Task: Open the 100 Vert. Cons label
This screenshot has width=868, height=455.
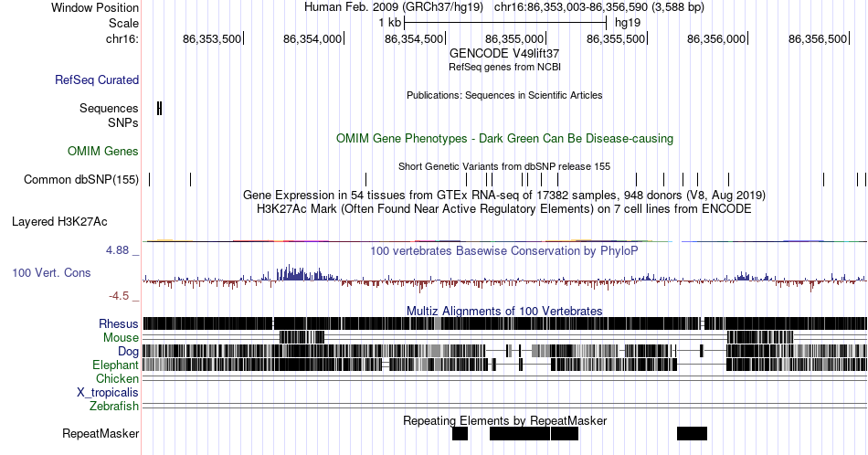Action: 51,272
